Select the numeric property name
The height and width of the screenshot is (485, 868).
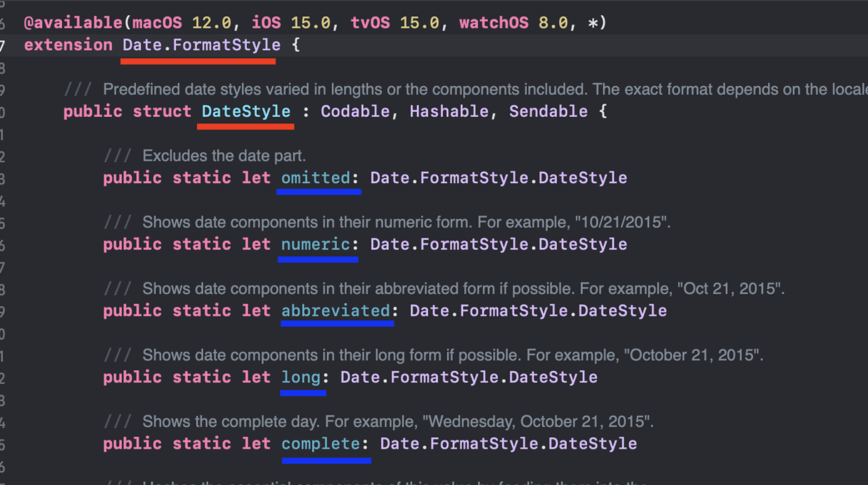316,244
